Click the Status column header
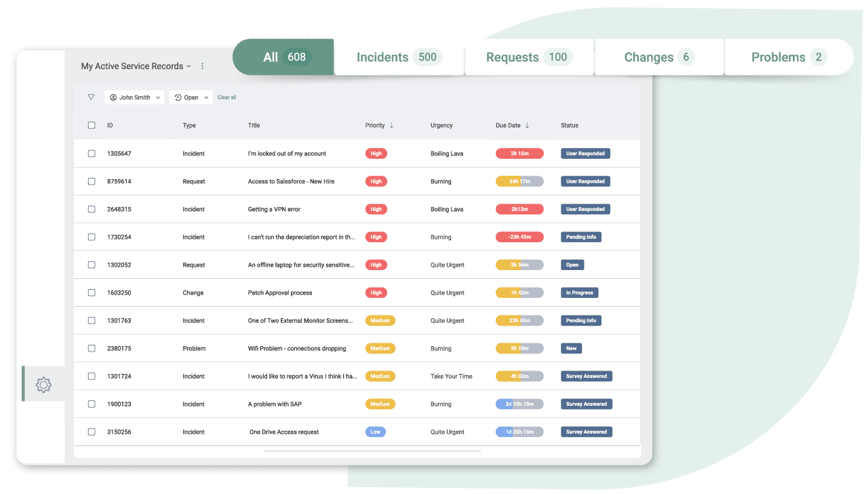The image size is (868, 494). coord(570,125)
